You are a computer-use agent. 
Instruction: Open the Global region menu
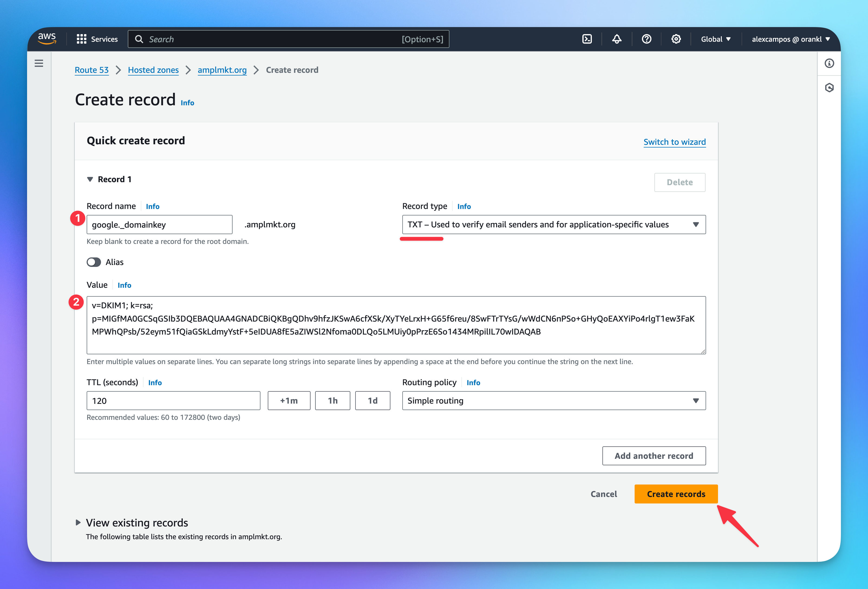[x=716, y=39]
